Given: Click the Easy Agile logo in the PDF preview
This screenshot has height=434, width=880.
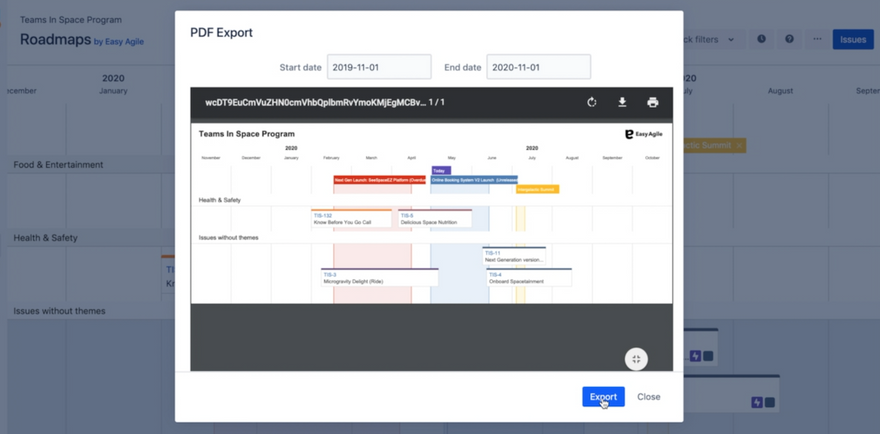Looking at the screenshot, I should pos(643,134).
